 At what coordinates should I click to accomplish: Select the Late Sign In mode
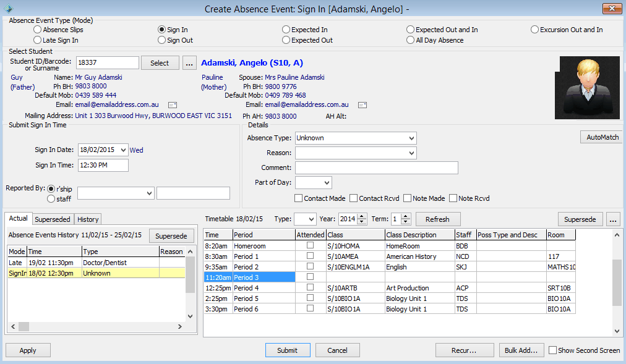[x=38, y=40]
